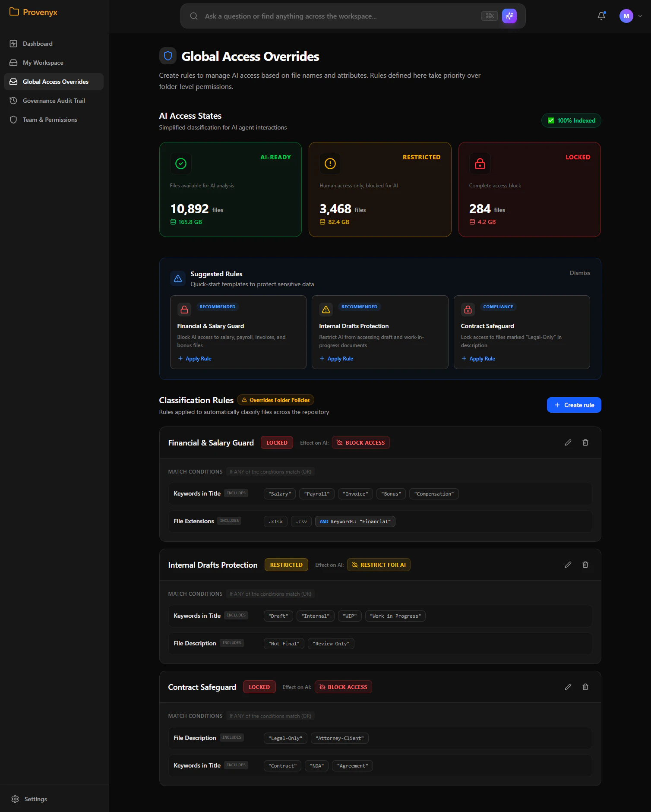Click the .csv extension chip
Viewport: 651px width, 812px height.
pos(301,521)
